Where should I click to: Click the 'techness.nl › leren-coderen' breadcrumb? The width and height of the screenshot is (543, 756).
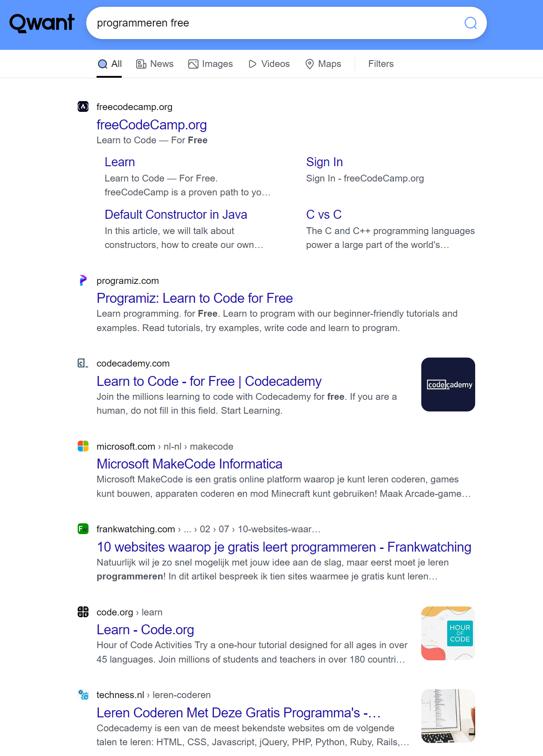click(154, 695)
